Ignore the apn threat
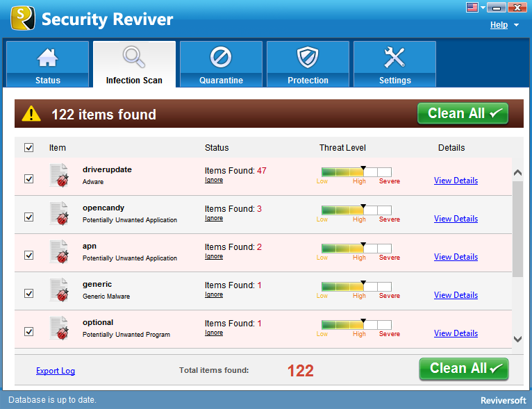This screenshot has height=409, width=532. tap(214, 256)
